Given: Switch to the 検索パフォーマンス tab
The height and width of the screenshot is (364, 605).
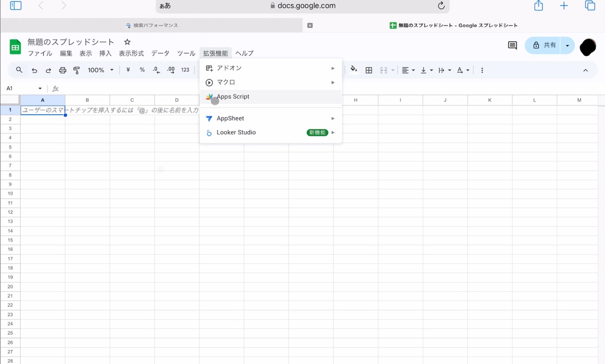Looking at the screenshot, I should coord(152,25).
